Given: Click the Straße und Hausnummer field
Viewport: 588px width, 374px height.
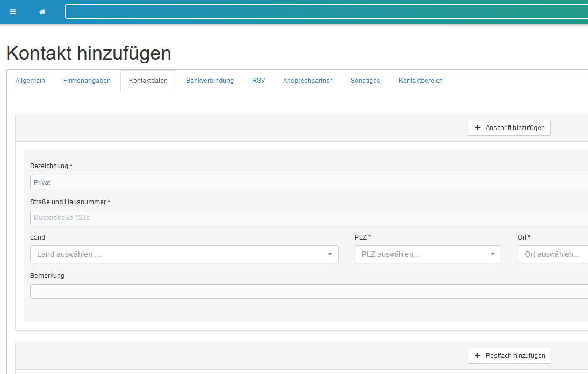Looking at the screenshot, I should [309, 218].
